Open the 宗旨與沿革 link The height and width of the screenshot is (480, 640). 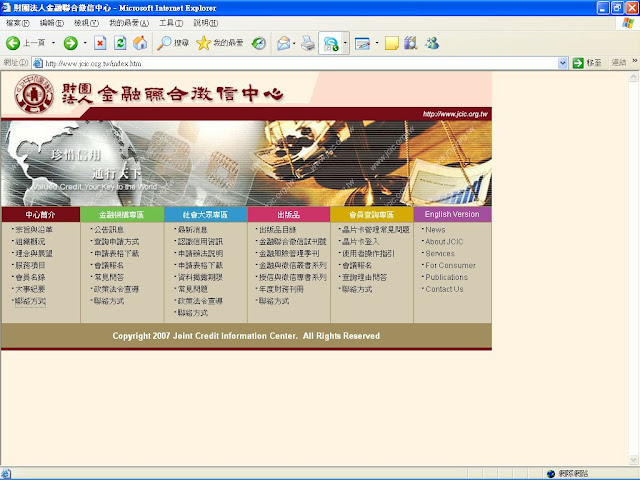(x=34, y=229)
